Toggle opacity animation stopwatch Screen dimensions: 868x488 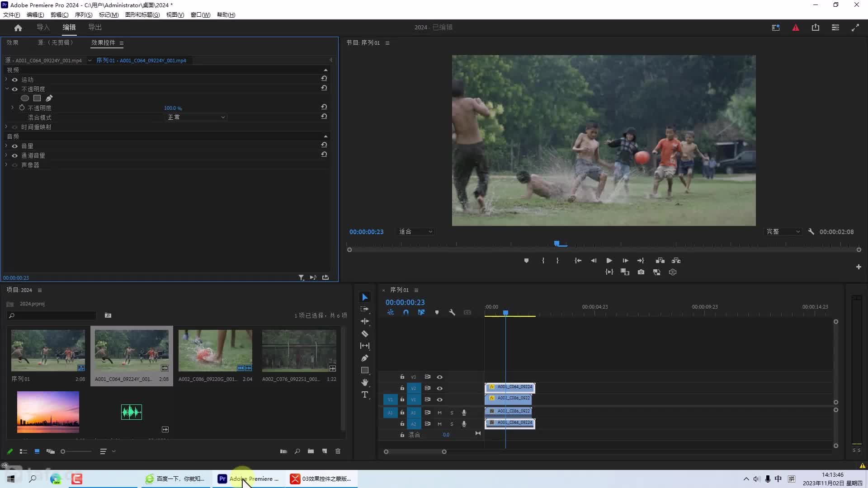point(22,108)
